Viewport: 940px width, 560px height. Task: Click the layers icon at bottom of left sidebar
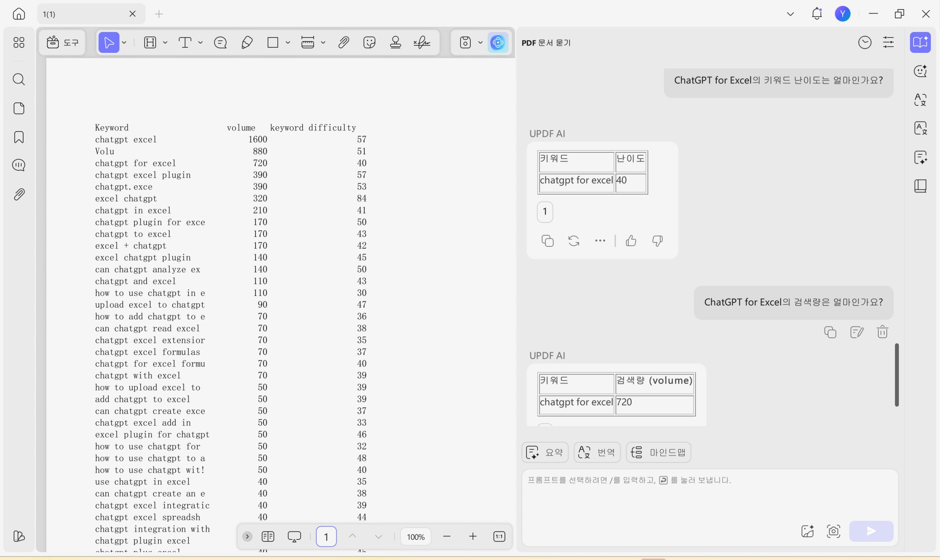pyautogui.click(x=19, y=536)
